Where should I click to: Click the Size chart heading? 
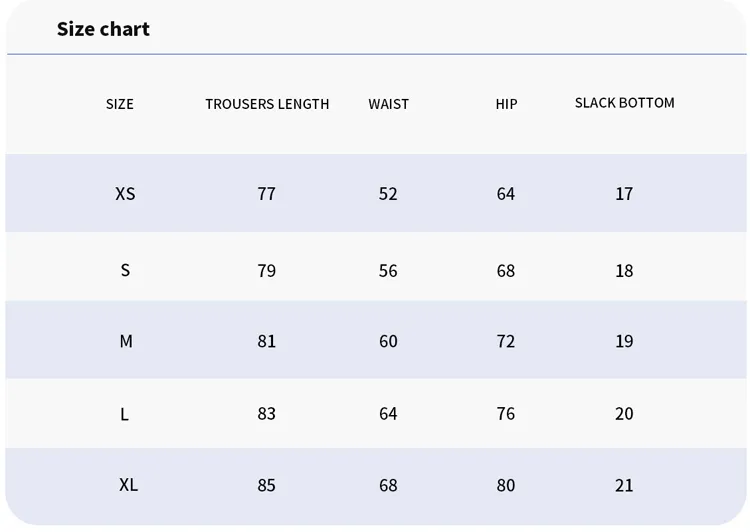click(103, 29)
